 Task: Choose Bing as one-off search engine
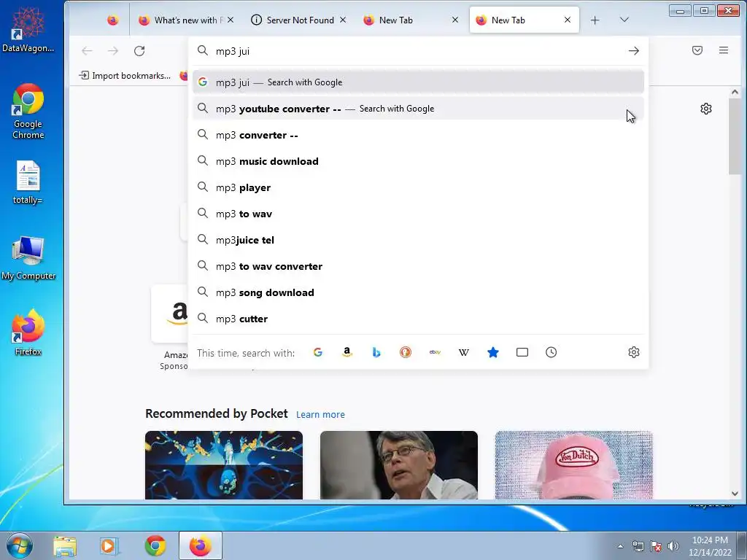point(376,352)
